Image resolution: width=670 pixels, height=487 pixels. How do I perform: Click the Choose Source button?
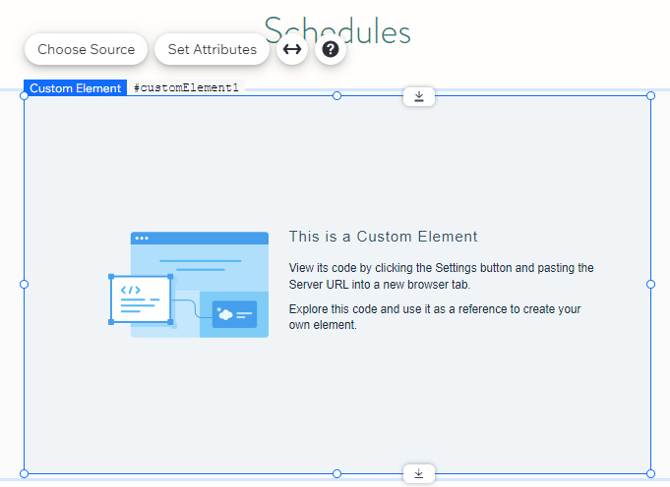click(86, 49)
